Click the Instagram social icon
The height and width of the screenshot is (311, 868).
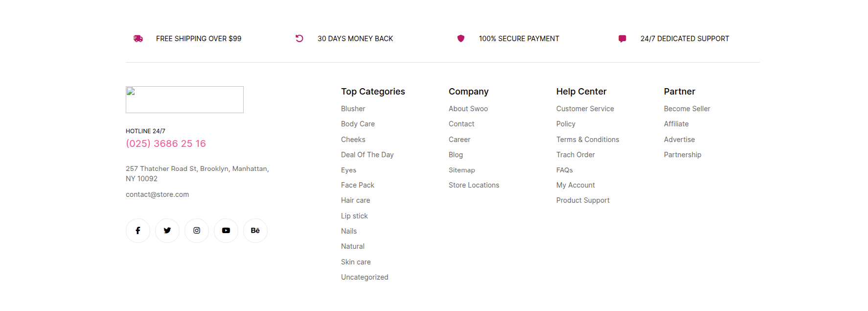(x=197, y=231)
